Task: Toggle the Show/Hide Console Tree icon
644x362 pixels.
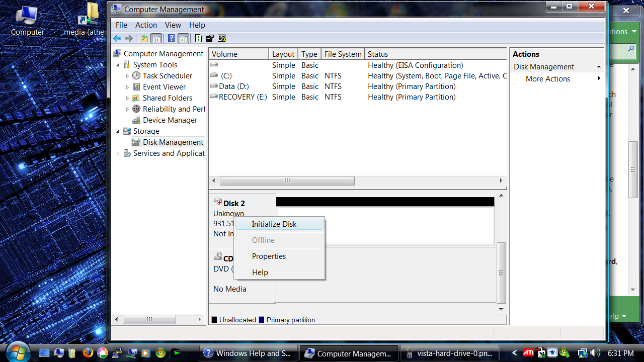Action: pos(156,38)
